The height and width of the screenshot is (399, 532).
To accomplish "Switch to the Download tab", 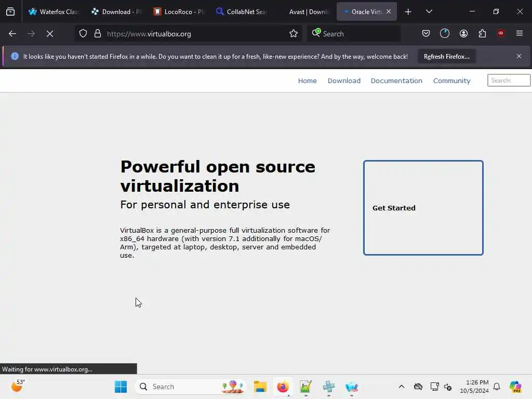I will [116, 12].
